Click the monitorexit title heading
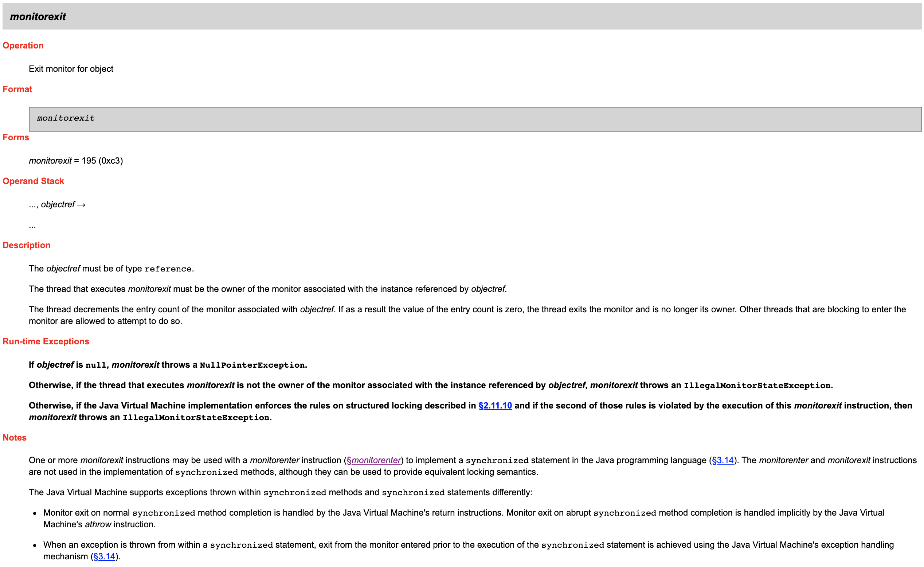This screenshot has width=924, height=567. click(38, 16)
